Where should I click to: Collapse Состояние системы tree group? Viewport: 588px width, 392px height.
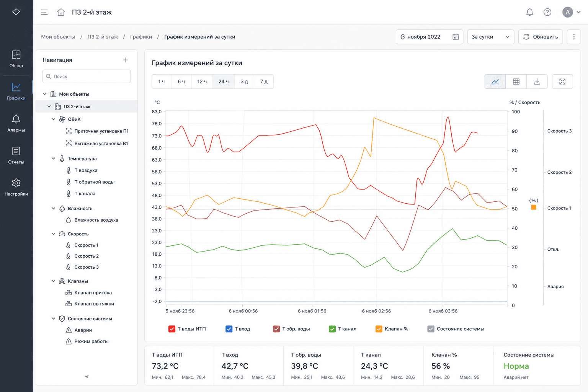pos(54,318)
